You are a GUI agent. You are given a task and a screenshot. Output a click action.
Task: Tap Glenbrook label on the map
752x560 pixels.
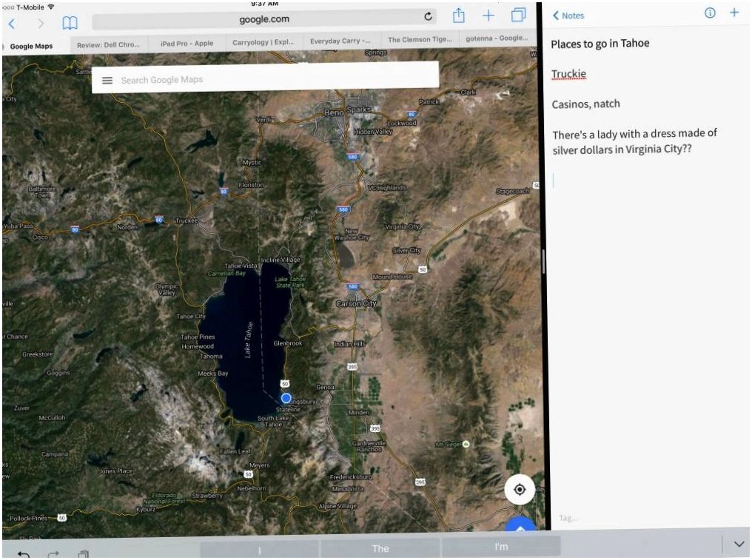click(288, 343)
